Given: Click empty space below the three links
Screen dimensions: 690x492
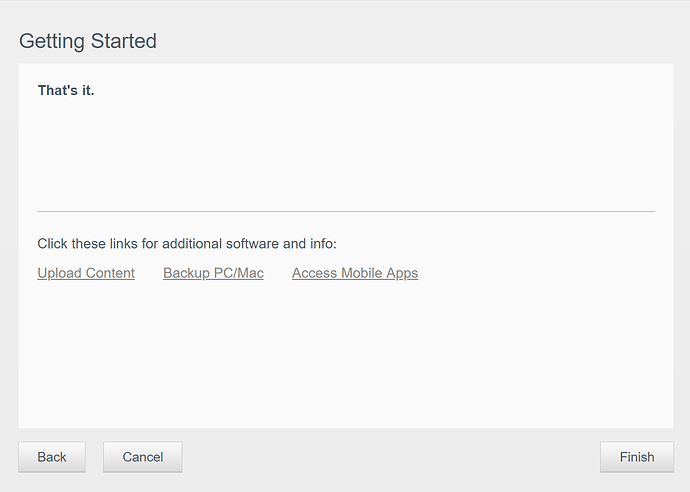Looking at the screenshot, I should click(346, 352).
